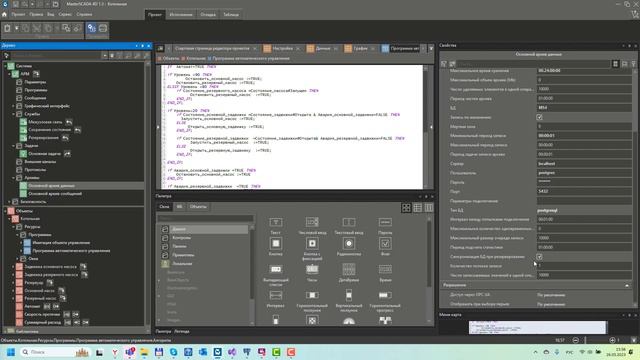The image size is (640, 360).
Task: Zoom out with the minus button
Action: point(576,340)
